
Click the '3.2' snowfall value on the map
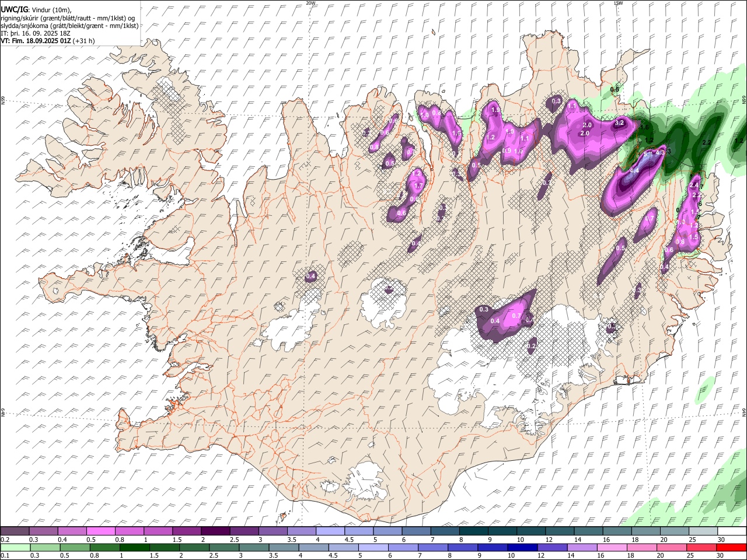619,123
